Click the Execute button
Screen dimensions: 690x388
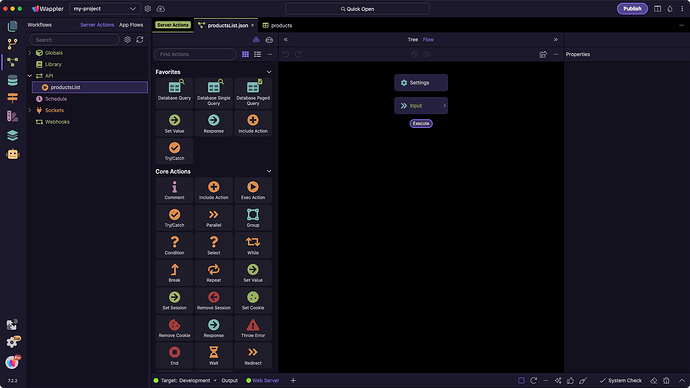[421, 124]
